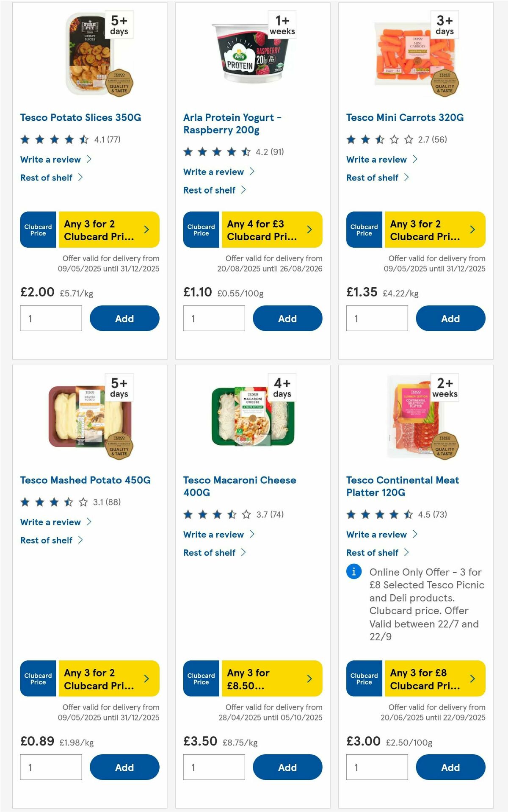Click the Clubcard Price badge under Tesco Potato Slices
Screen dimensions: 508x812
pyautogui.click(x=38, y=229)
